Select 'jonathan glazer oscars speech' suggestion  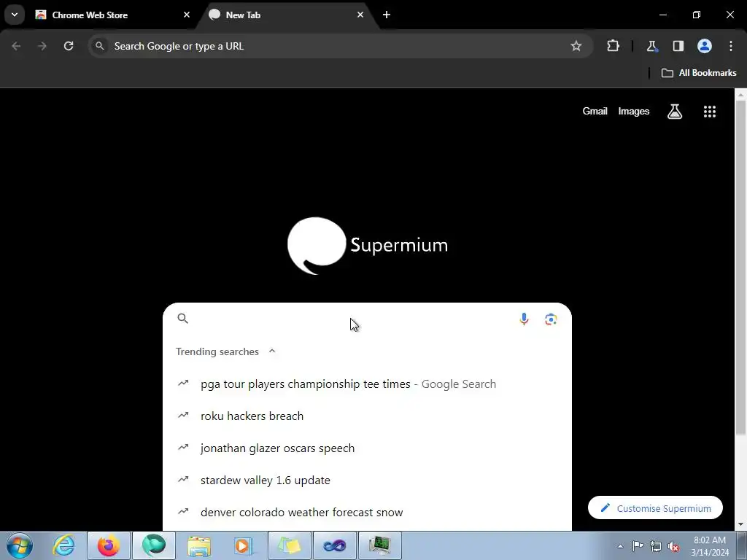click(x=367, y=448)
